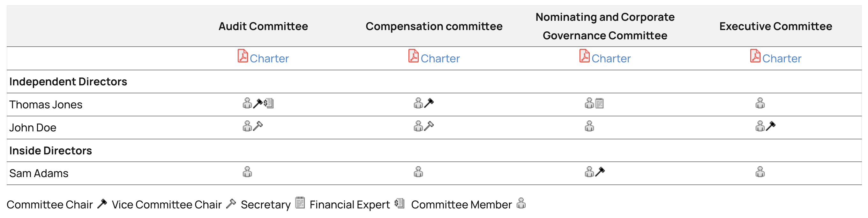This screenshot has height=218, width=868.
Task: Click Thomas Jones's Financial Expert icon
Action: pyautogui.click(x=269, y=103)
